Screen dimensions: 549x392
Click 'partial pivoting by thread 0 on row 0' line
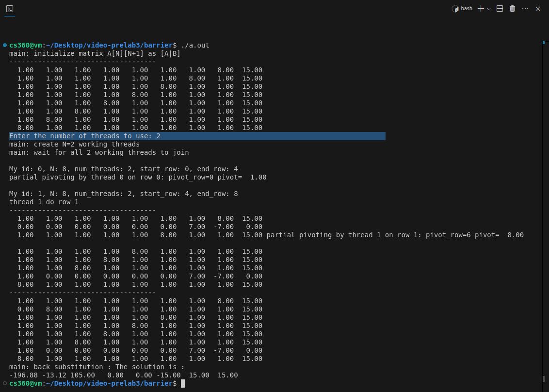click(x=138, y=177)
